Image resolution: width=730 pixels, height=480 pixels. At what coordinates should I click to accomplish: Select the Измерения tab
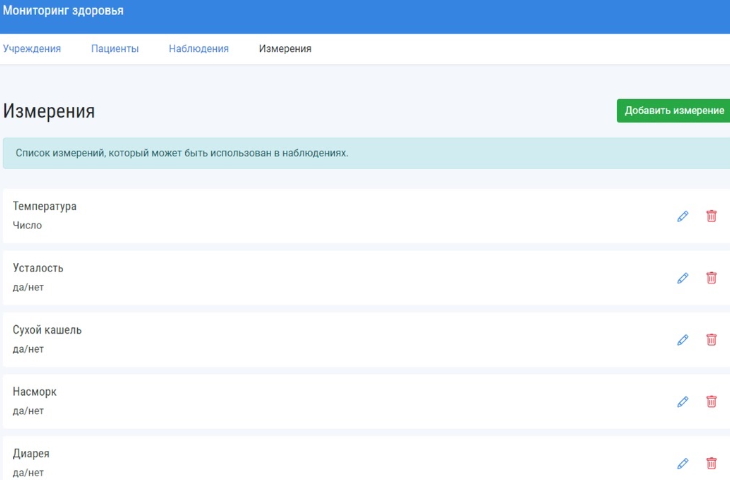[285, 48]
